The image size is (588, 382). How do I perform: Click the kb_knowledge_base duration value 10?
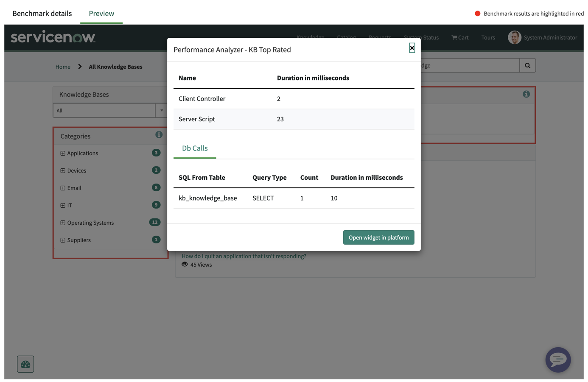[x=334, y=198]
